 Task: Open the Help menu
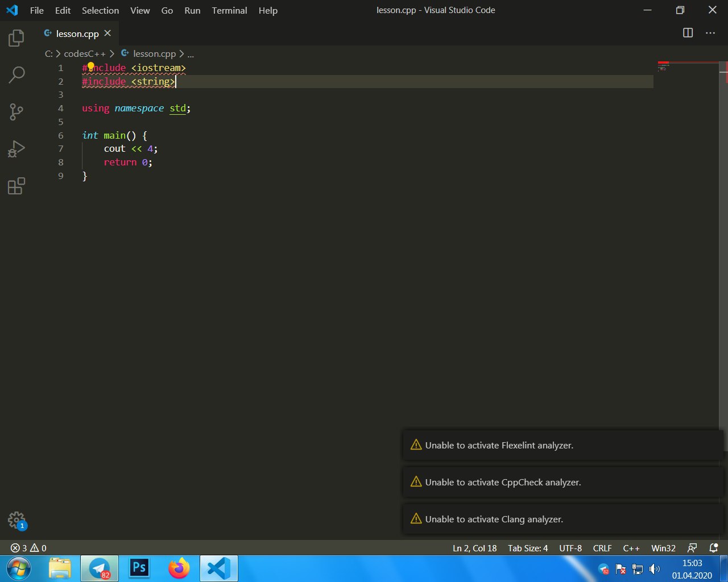pyautogui.click(x=268, y=10)
